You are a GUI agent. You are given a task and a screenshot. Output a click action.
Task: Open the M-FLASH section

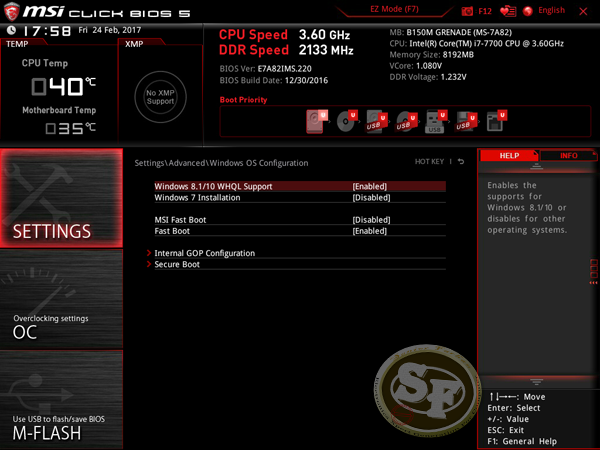[61, 399]
